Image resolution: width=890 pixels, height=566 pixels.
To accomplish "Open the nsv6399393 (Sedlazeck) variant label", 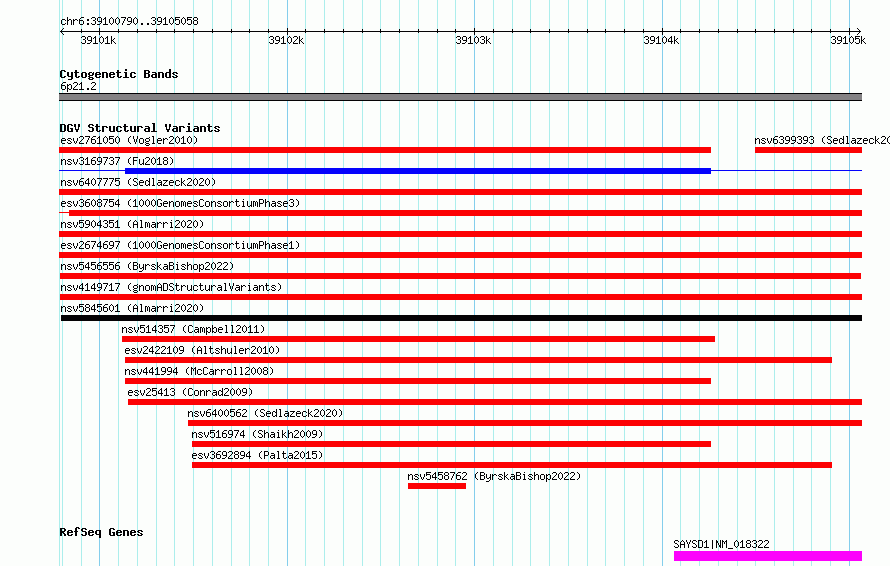I will pos(822,140).
